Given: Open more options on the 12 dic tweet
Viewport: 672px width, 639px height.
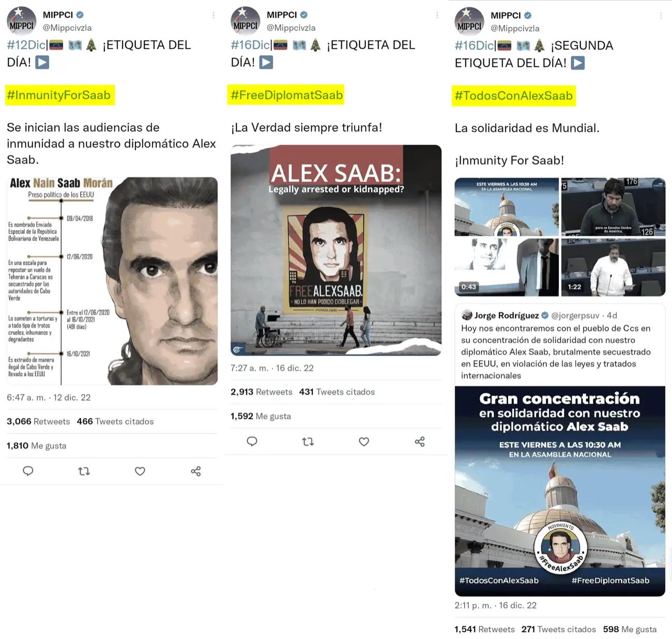Looking at the screenshot, I should (213, 16).
